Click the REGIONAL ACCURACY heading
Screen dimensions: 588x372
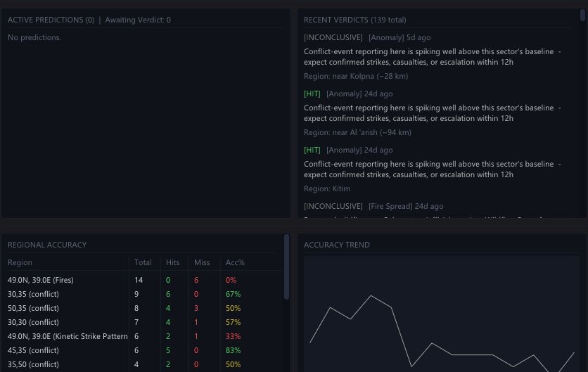47,245
